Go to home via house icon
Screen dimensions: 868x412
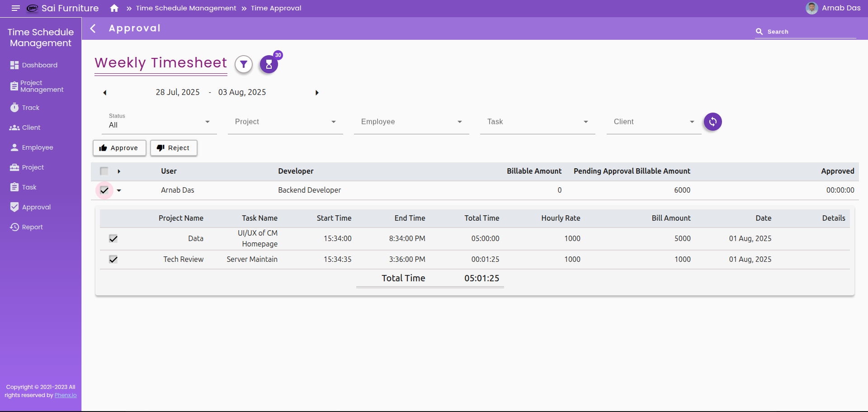click(x=114, y=8)
